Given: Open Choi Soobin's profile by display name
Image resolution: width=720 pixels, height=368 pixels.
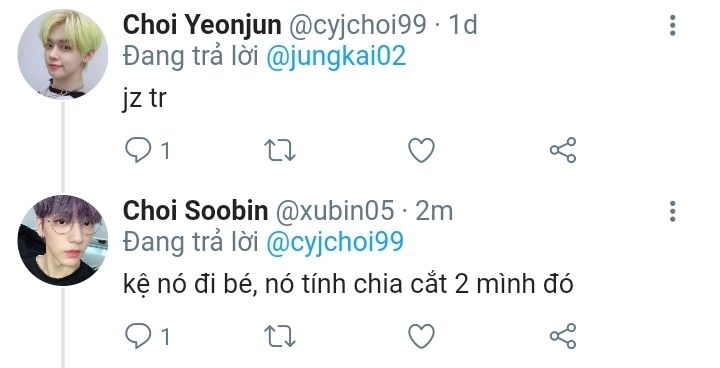Looking at the screenshot, I should pyautogui.click(x=196, y=211).
